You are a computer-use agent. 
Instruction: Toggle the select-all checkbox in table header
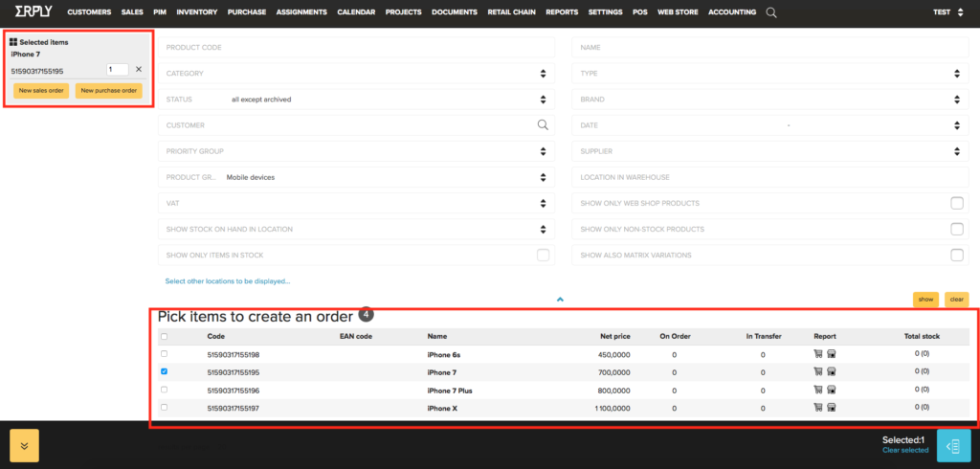coord(165,336)
